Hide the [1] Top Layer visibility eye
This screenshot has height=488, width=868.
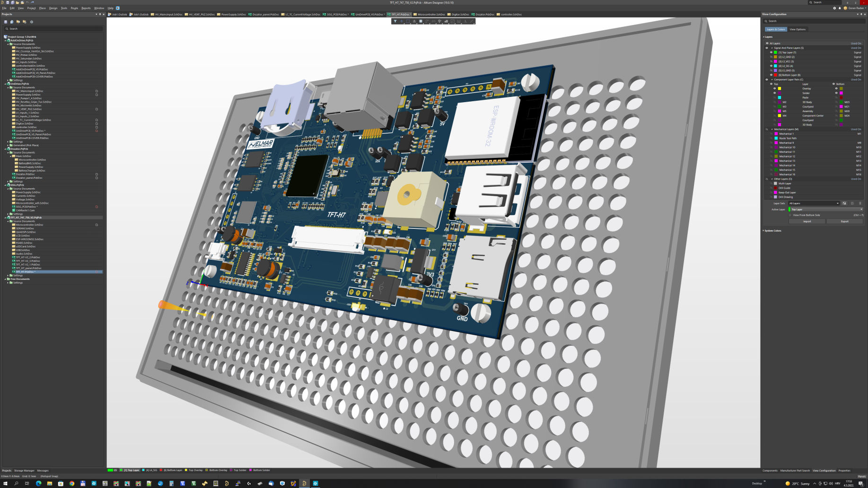(x=771, y=52)
